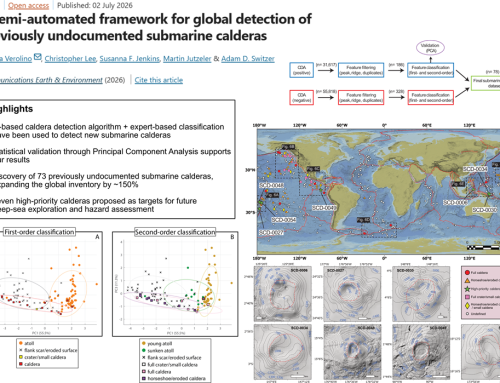Select 'full crater/small caldera' in second-order legend
Viewport: 500px width, 383px height.
(170, 364)
